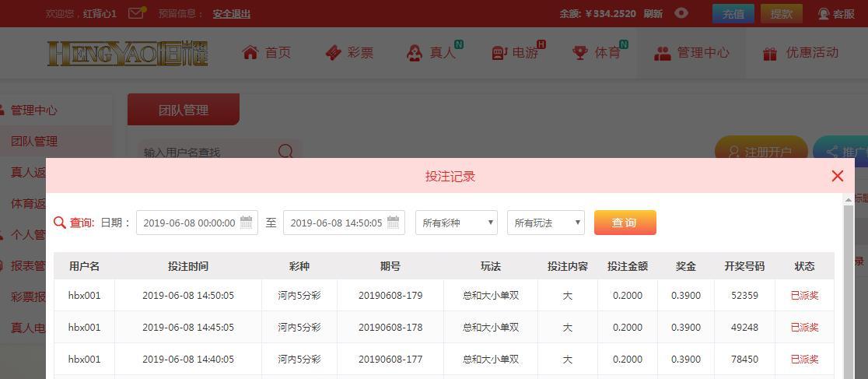Click the search magnifier in username field
Image resolution: width=868 pixels, height=379 pixels.
pos(285,152)
